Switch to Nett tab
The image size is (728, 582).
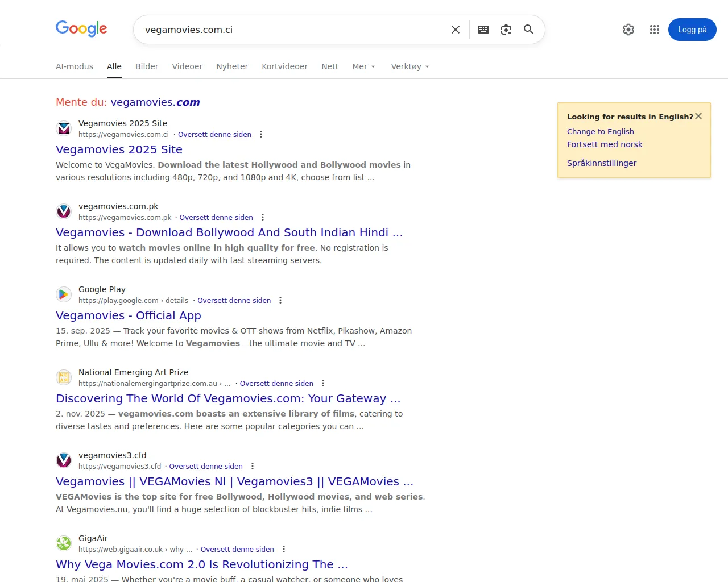click(330, 66)
